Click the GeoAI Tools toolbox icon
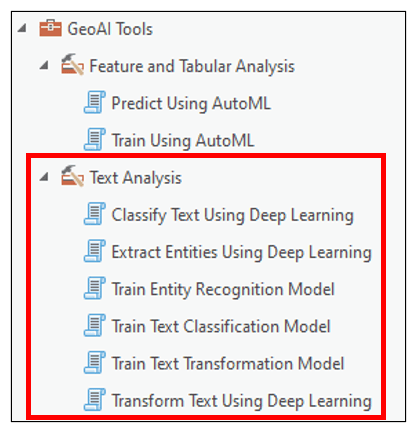This screenshot has height=431, width=416. (50, 28)
